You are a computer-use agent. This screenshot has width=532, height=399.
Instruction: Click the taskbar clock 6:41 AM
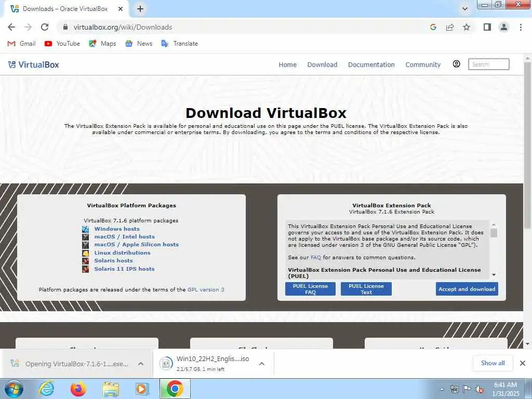coord(506,385)
